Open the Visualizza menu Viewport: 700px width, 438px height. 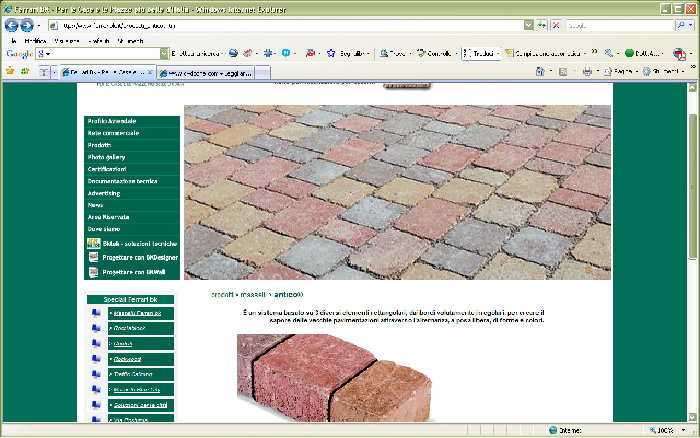click(67, 41)
